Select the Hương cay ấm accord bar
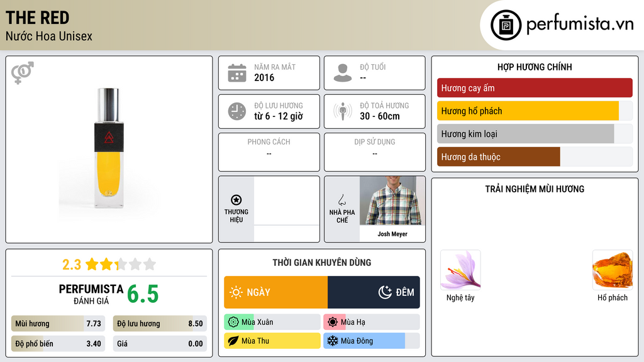 click(535, 88)
